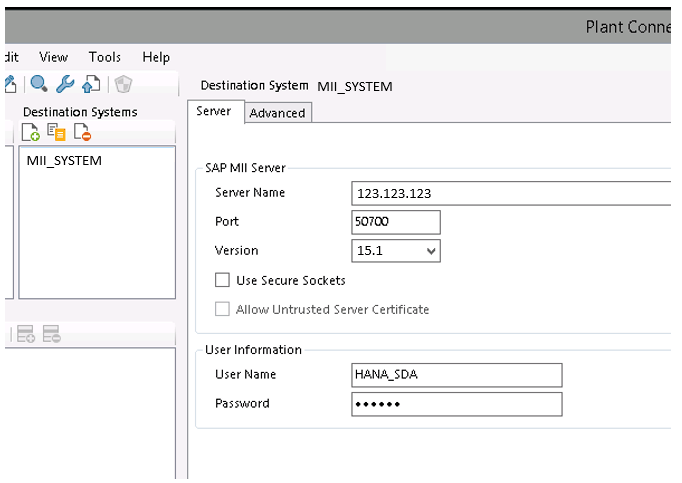Click the User Name field with HANA_SDA
This screenshot has height=483, width=682.
point(456,374)
